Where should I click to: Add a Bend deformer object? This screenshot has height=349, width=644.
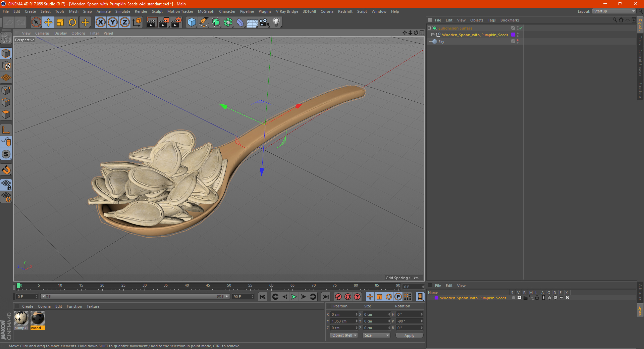[240, 22]
